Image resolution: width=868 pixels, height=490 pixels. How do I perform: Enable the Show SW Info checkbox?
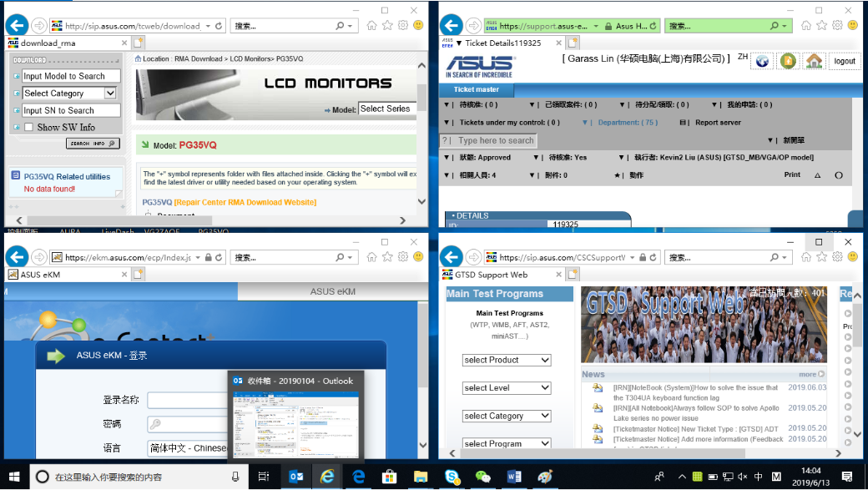(28, 128)
